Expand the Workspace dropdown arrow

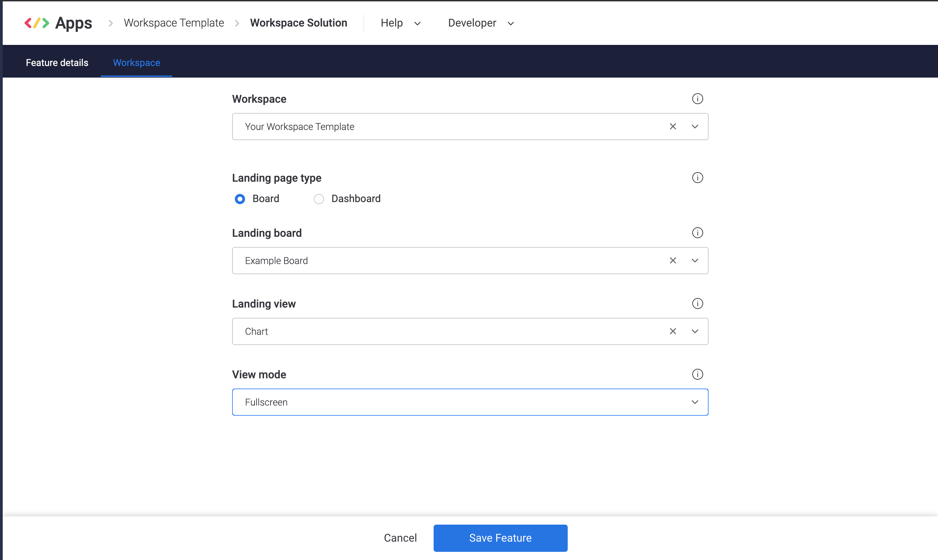(x=695, y=127)
